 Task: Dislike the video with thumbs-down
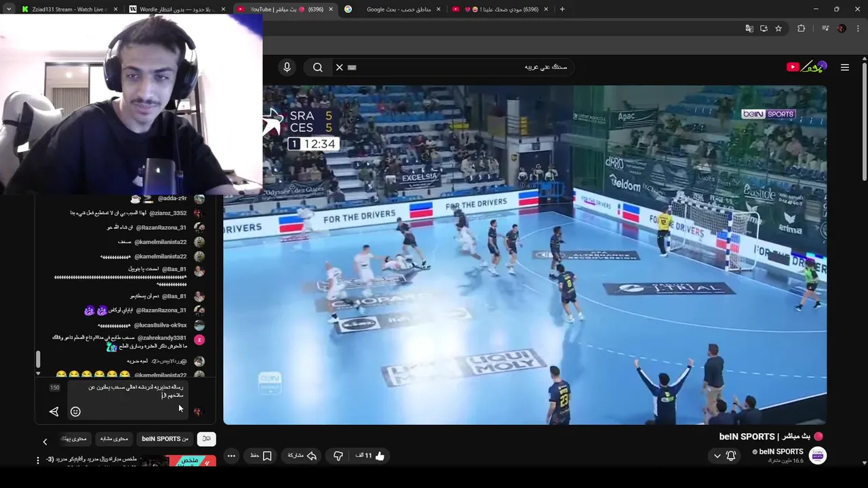tap(338, 456)
